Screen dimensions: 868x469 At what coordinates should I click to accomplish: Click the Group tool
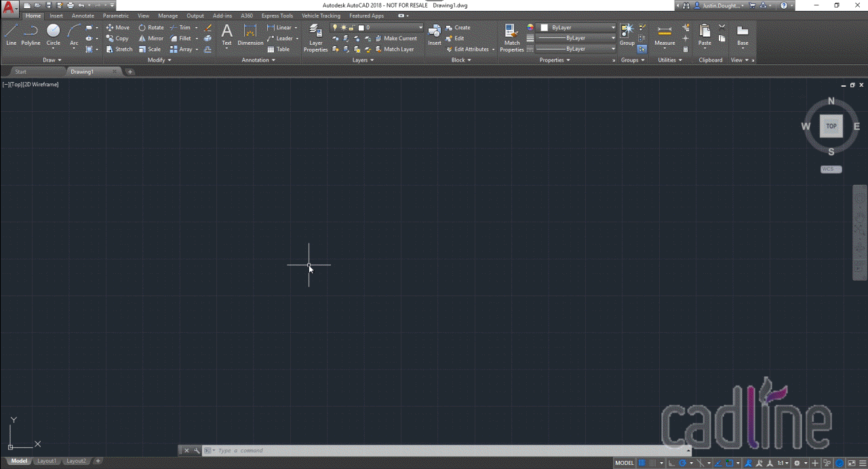[627, 34]
